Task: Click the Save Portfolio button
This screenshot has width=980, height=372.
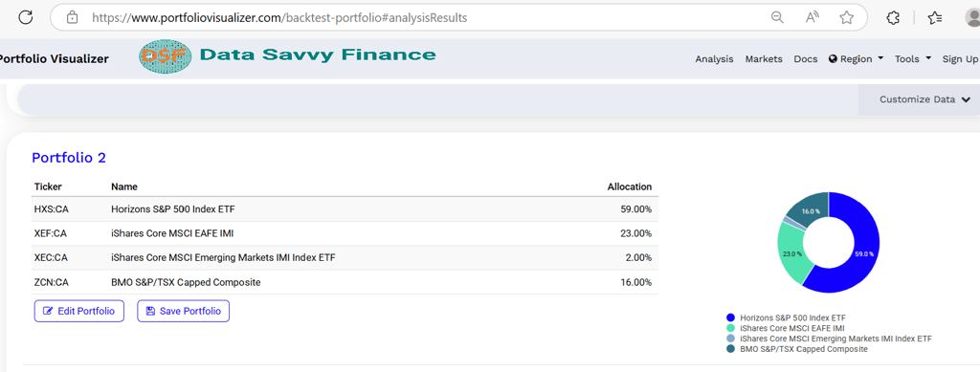Action: click(x=184, y=311)
